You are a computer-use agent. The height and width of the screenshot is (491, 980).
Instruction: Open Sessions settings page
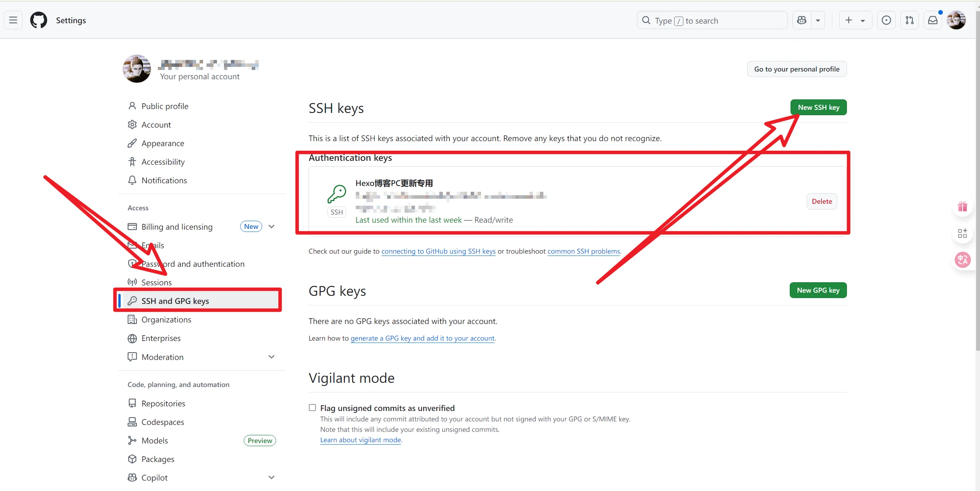201,283
